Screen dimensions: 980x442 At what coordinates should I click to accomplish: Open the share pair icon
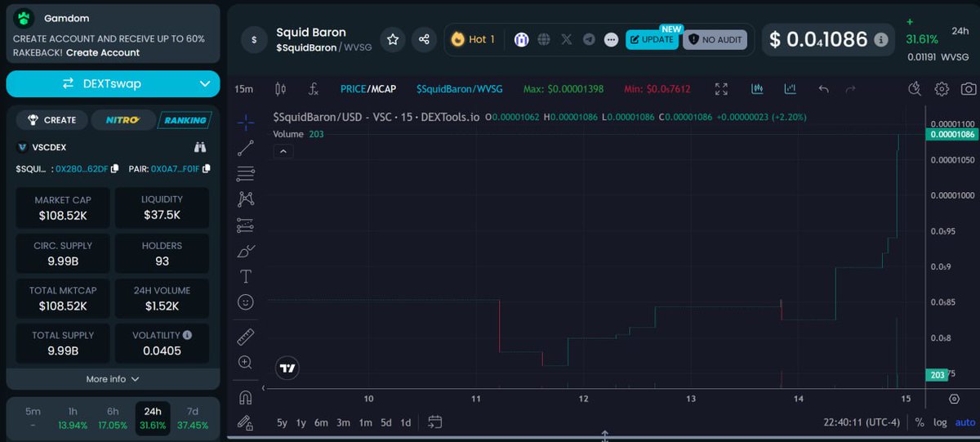[x=424, y=38]
